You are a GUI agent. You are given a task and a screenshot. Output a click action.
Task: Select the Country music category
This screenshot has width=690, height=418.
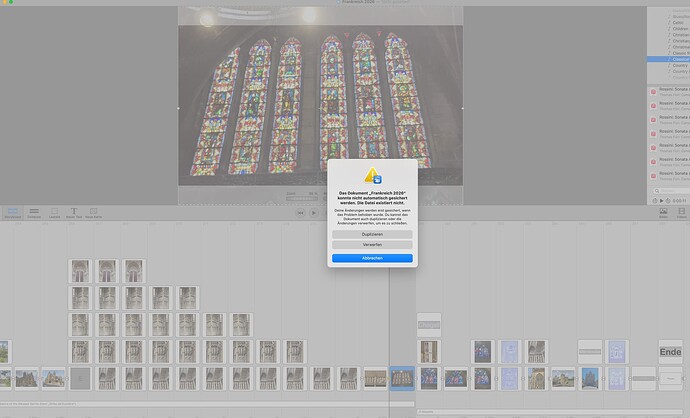(680, 65)
